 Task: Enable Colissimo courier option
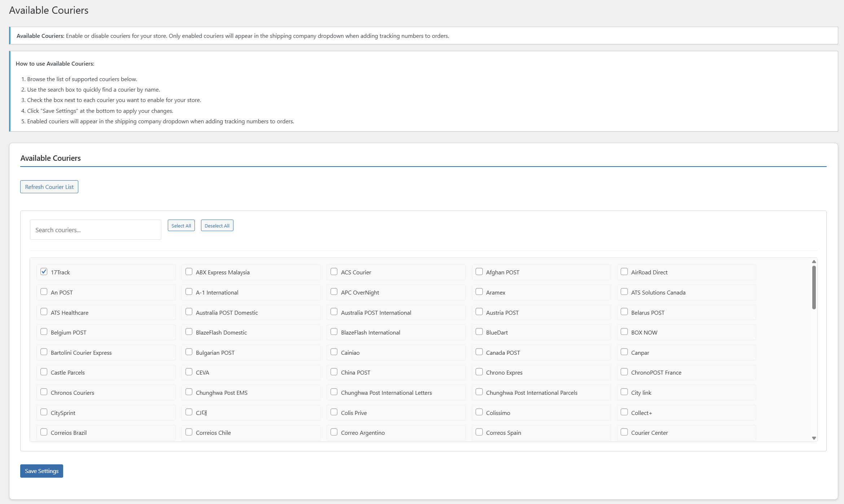[479, 412]
